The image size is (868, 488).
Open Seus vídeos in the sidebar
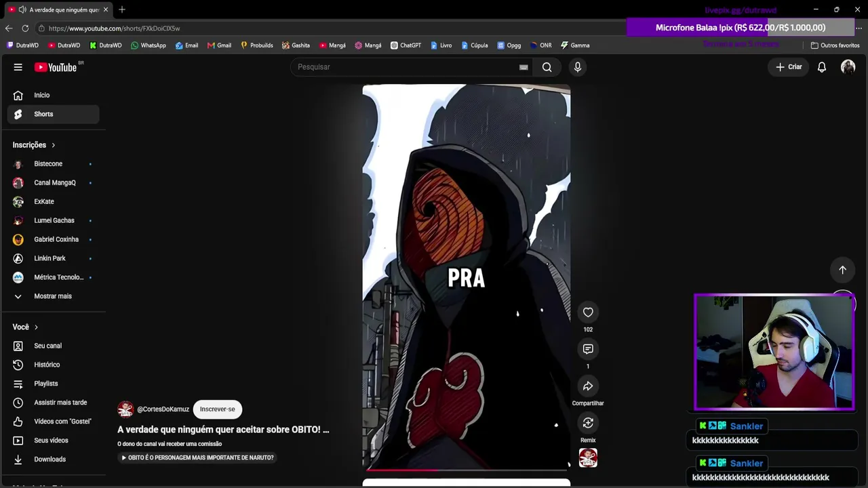53,441
